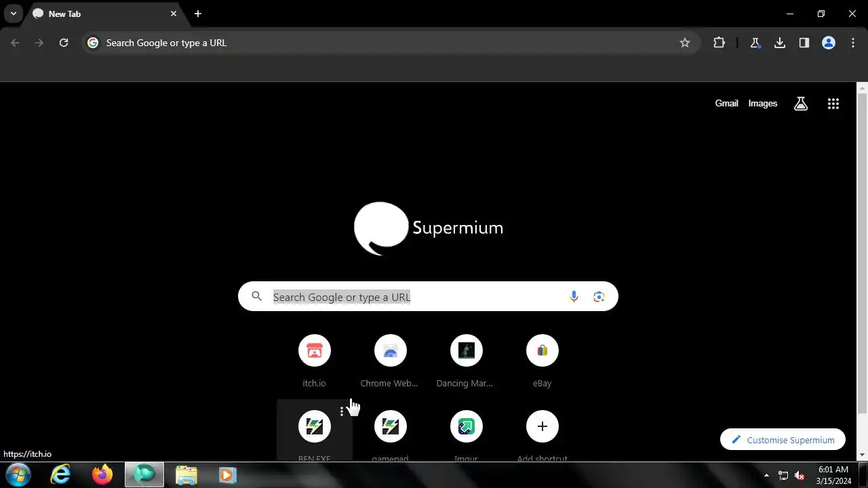
Task: Open the clock showing 6:01 AM
Action: point(833,474)
